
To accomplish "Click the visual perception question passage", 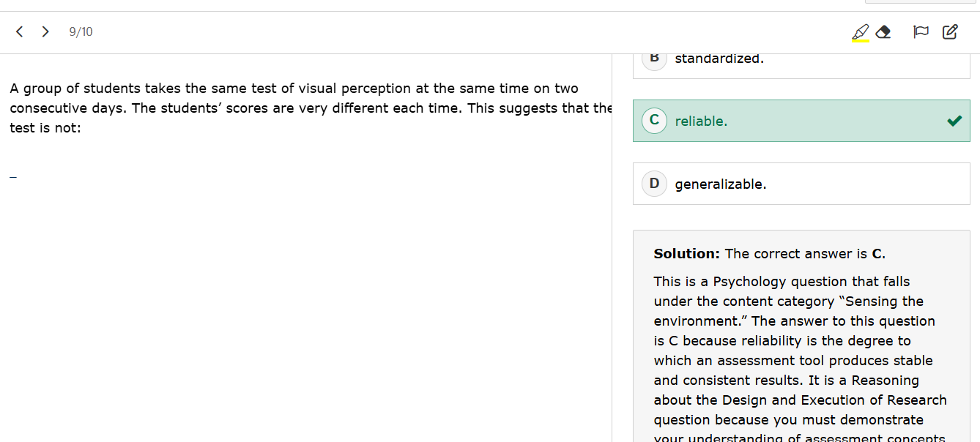I will (x=293, y=108).
